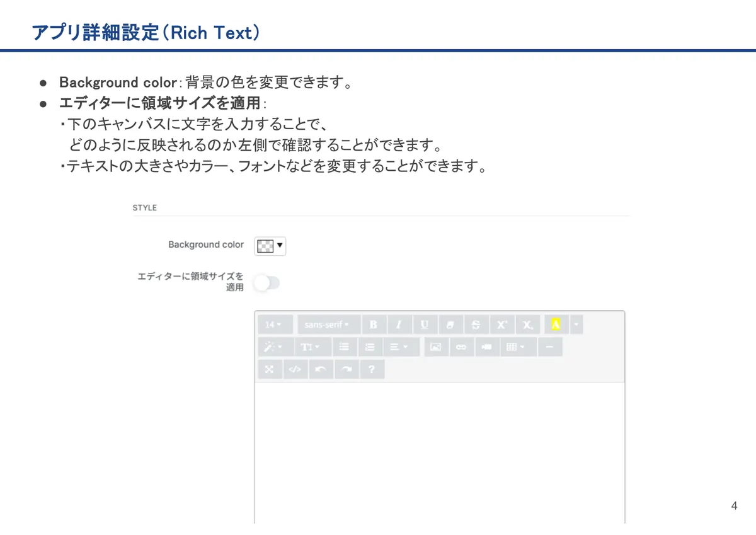Open the sans-serif font family dropdown
This screenshot has height=535, width=756.
click(x=329, y=325)
